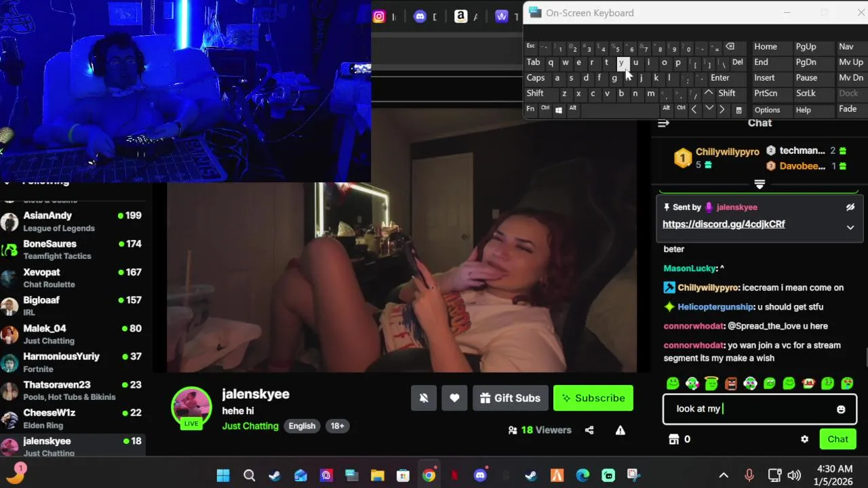
Task: Open taskbar Search icon
Action: coord(249,476)
